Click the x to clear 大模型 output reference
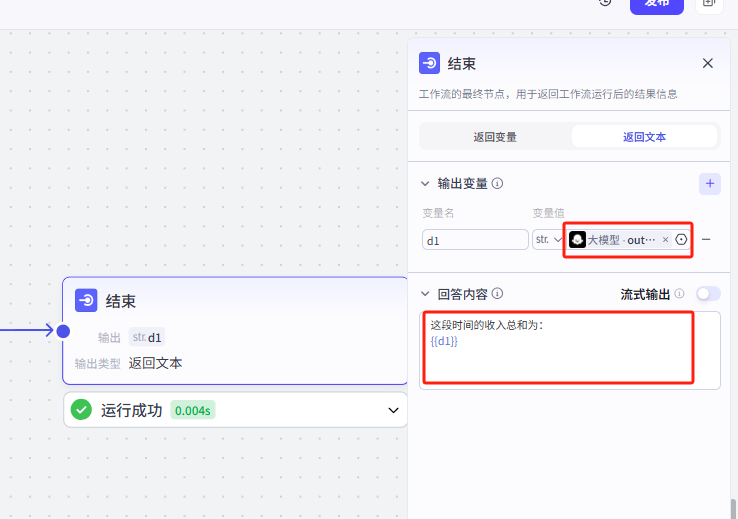 point(666,240)
